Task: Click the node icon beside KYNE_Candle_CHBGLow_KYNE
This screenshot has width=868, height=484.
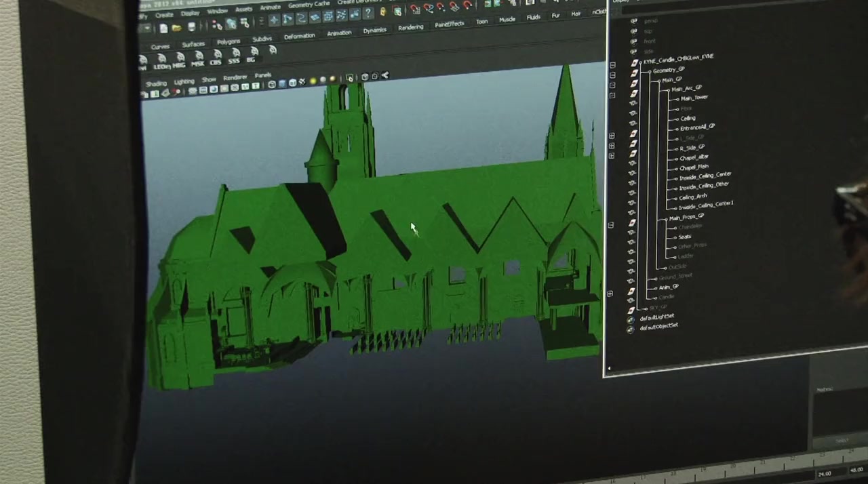Action: click(x=635, y=63)
